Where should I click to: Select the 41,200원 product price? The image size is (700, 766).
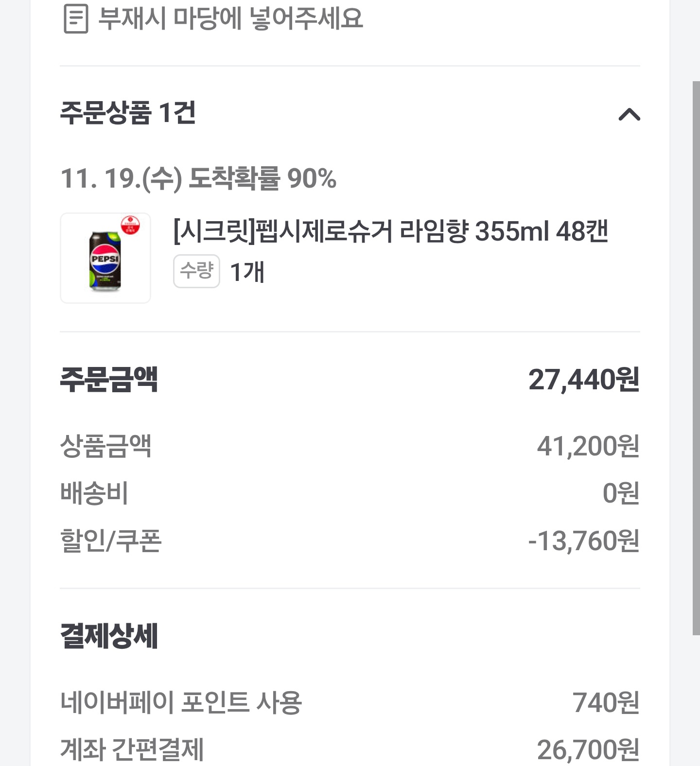tap(588, 446)
